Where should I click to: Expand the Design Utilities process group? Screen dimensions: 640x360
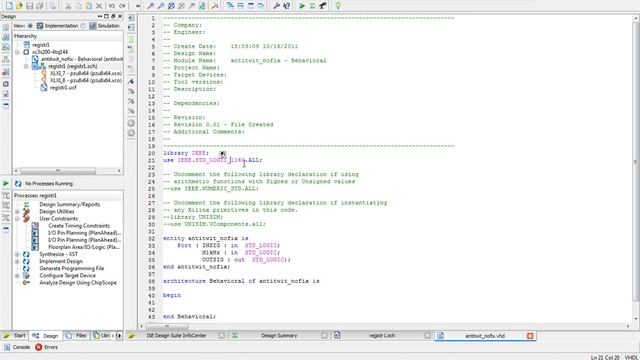pos(17,211)
